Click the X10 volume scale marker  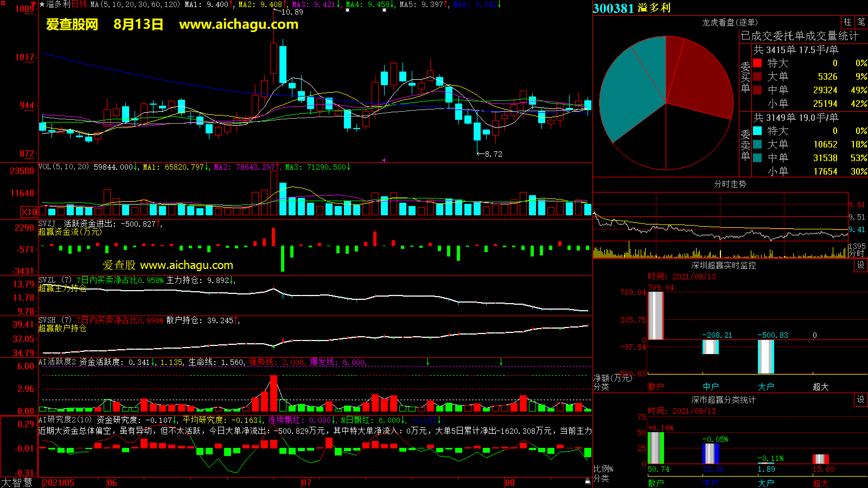(x=29, y=212)
